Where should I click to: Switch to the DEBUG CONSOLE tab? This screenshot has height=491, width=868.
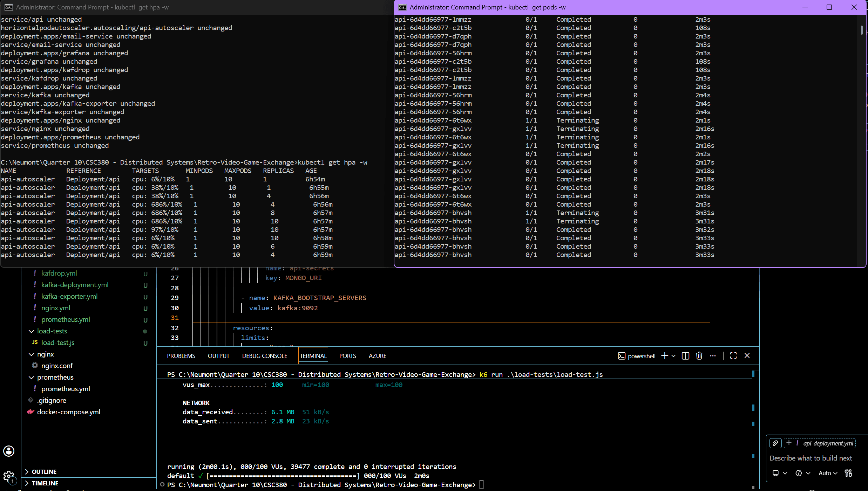(265, 356)
